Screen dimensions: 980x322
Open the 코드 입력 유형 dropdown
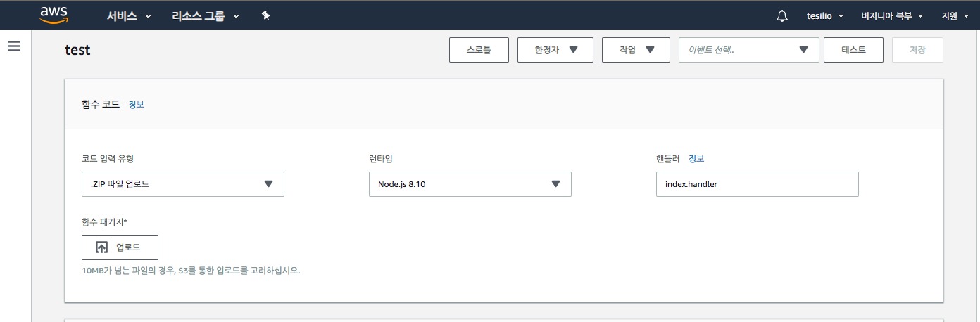click(183, 184)
